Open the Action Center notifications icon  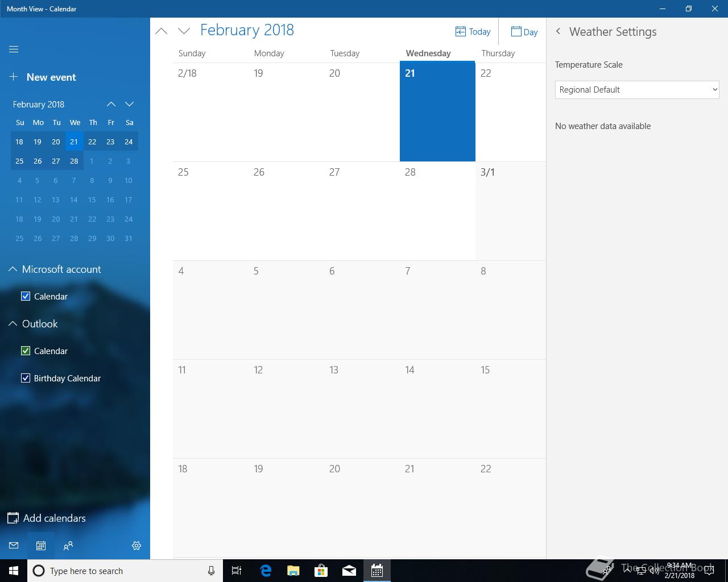pyautogui.click(x=709, y=571)
